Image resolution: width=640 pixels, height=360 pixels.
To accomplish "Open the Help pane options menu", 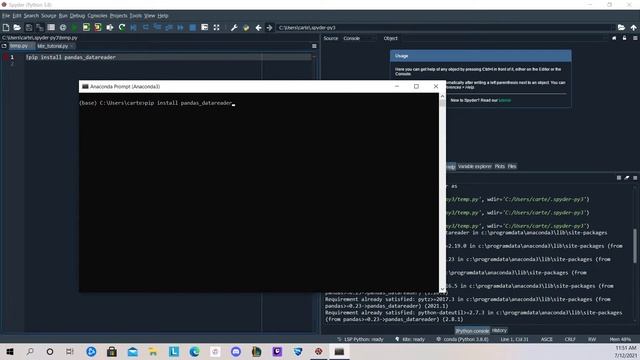I will 635,38.
